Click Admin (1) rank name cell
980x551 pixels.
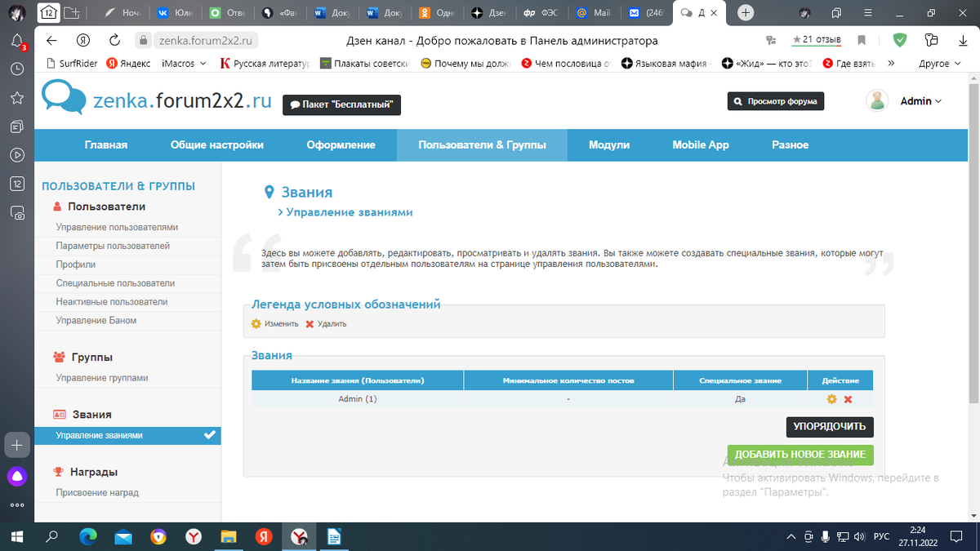[x=358, y=399]
